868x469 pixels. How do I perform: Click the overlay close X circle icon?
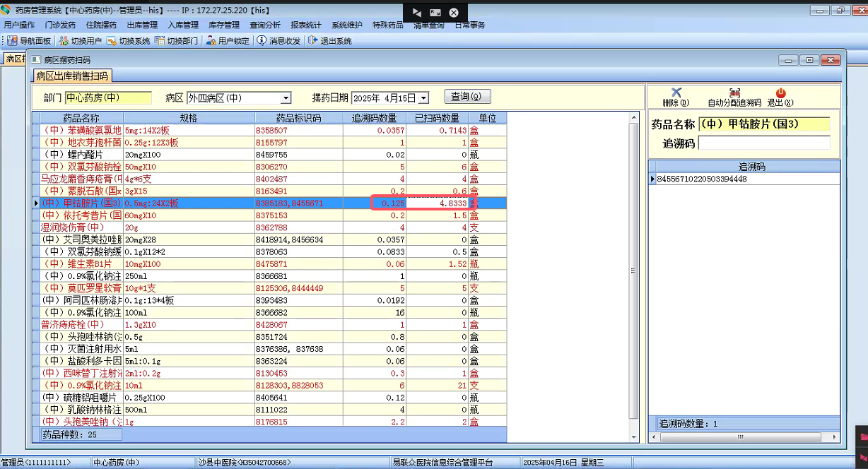pos(454,13)
